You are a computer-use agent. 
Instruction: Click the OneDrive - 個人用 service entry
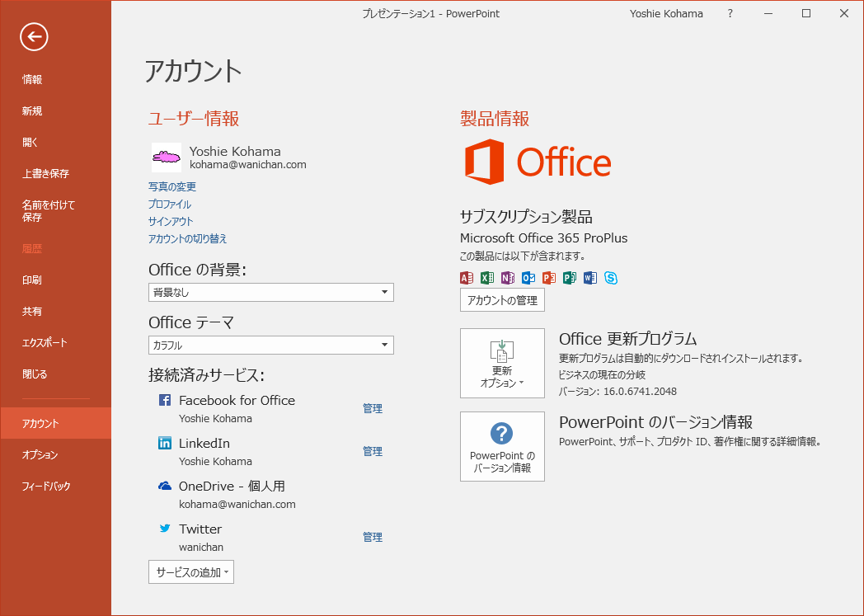232,486
